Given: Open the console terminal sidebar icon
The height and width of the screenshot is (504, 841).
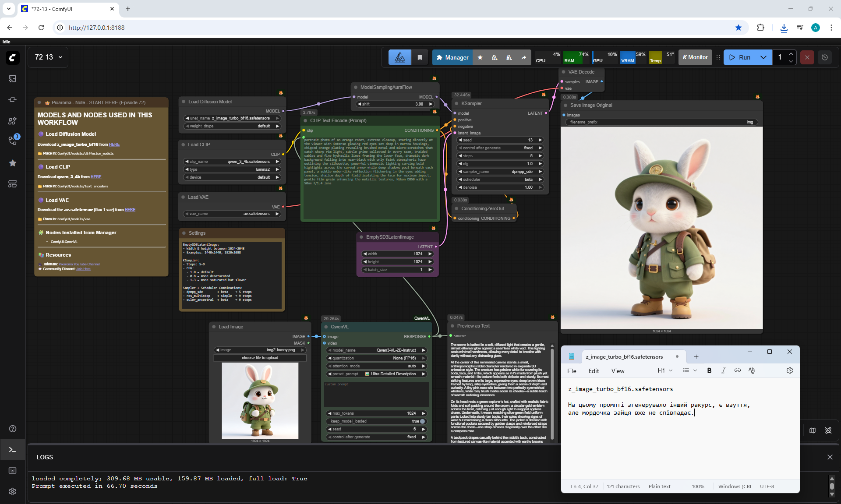Looking at the screenshot, I should [x=12, y=450].
